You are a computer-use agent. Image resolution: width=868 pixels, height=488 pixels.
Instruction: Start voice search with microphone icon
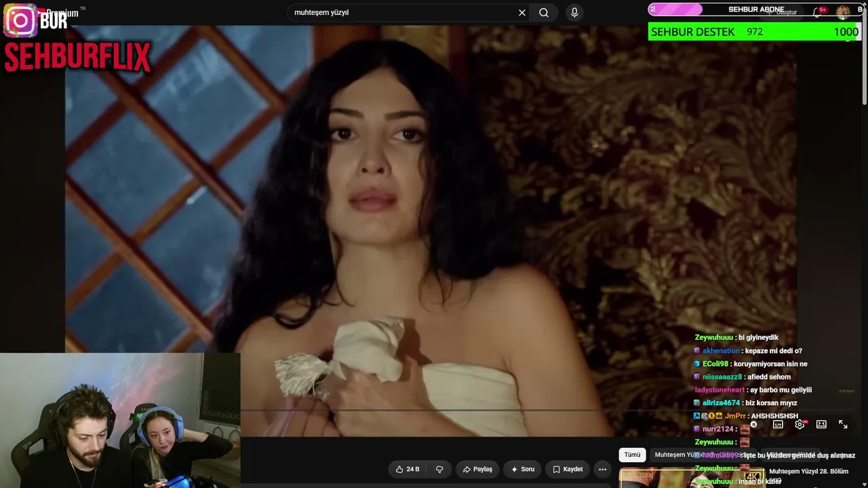click(574, 13)
